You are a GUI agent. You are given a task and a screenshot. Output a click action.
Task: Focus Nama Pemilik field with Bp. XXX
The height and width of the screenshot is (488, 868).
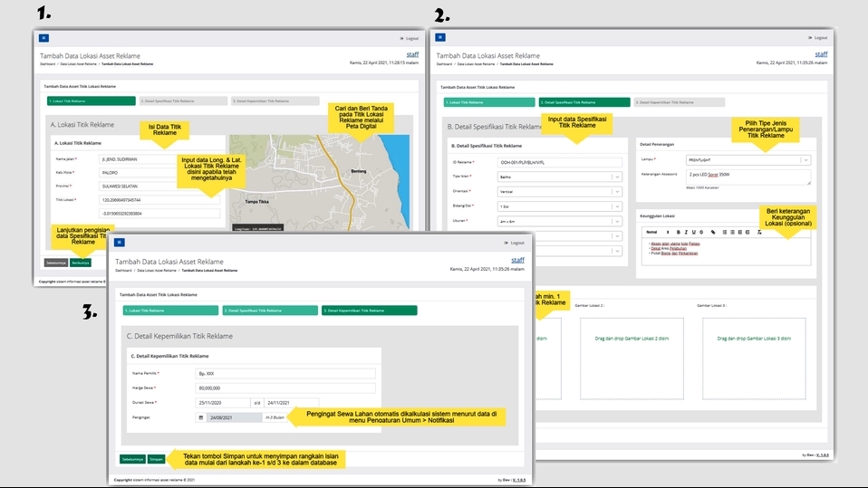pos(285,373)
